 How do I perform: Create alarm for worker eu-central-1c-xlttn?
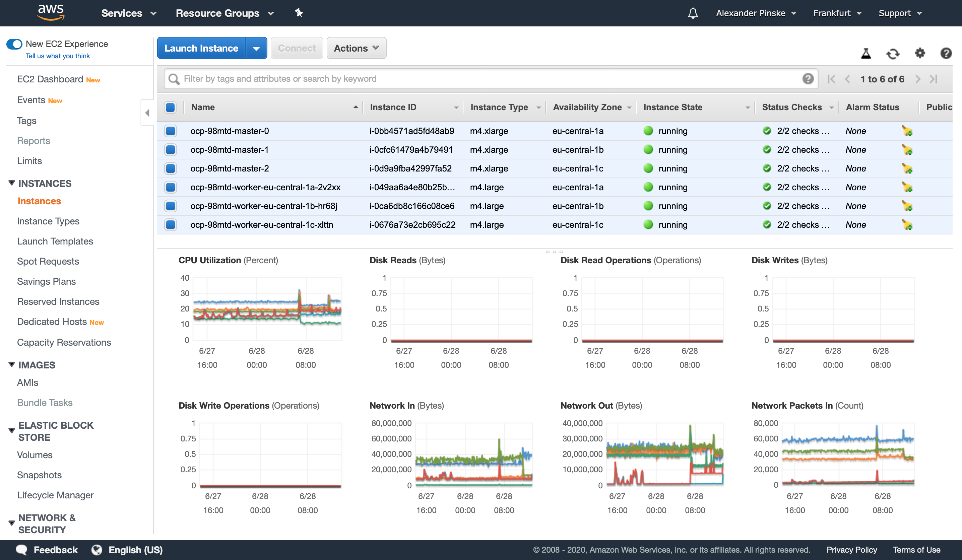pyautogui.click(x=907, y=225)
